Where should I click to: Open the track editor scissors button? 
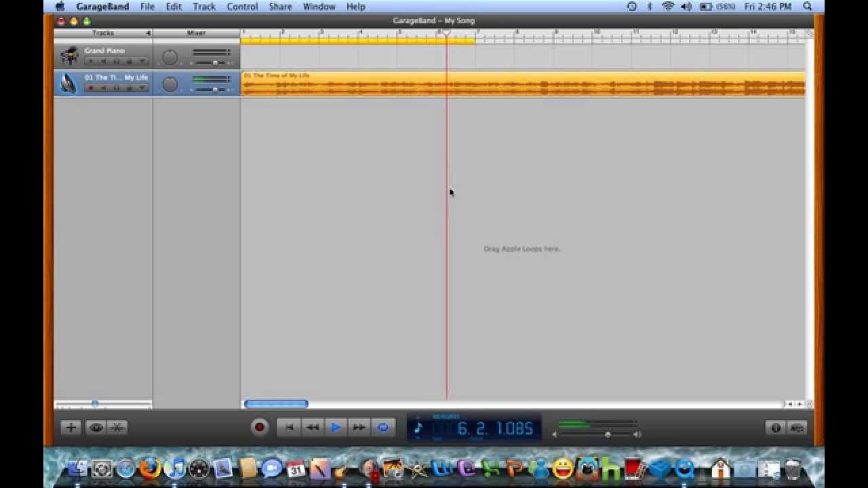117,428
